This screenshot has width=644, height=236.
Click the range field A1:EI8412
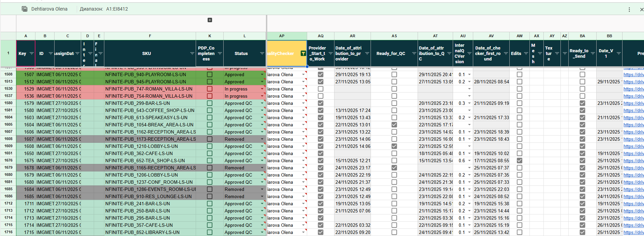click(117, 9)
